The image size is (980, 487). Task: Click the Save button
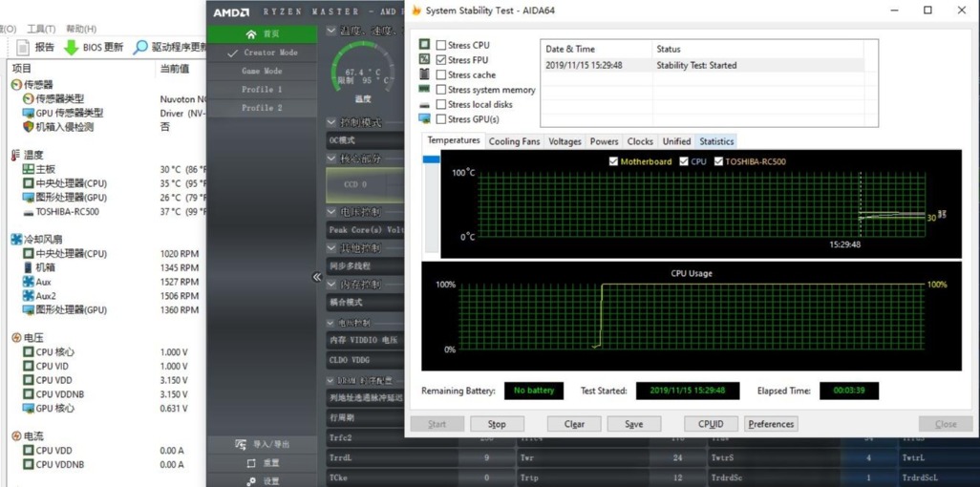[x=633, y=424]
